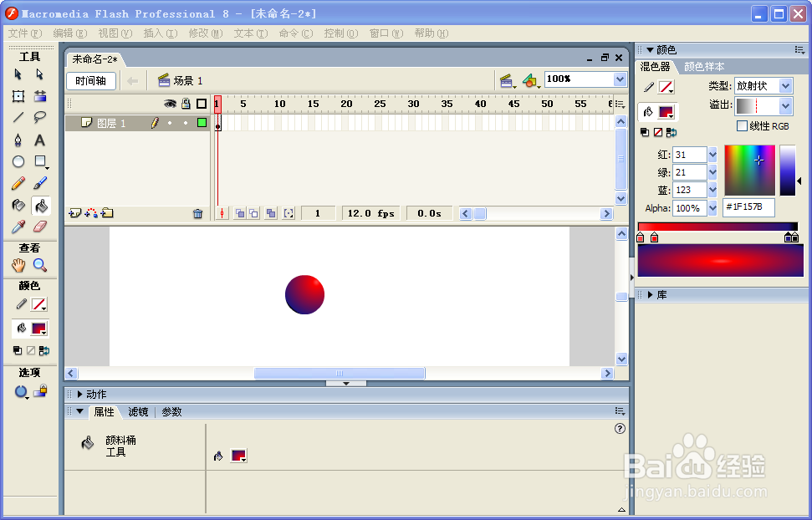The height and width of the screenshot is (520, 812).
Task: Open the red value slider arrow
Action: pos(712,155)
